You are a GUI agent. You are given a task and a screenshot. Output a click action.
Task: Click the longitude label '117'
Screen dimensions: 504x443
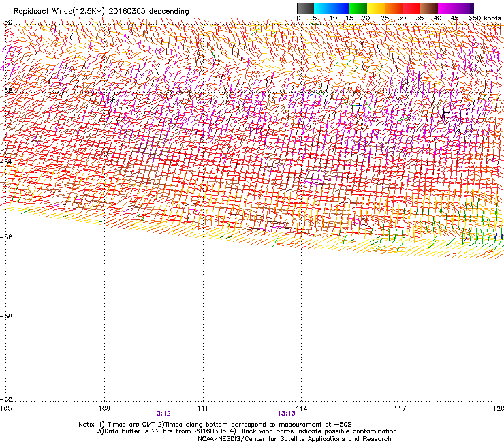(400, 408)
